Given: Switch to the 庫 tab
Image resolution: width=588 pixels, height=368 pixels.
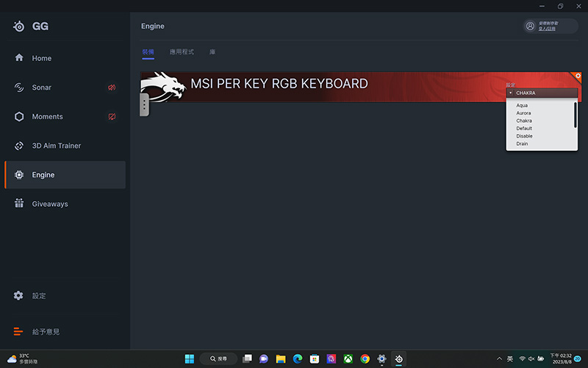Looking at the screenshot, I should (x=212, y=52).
